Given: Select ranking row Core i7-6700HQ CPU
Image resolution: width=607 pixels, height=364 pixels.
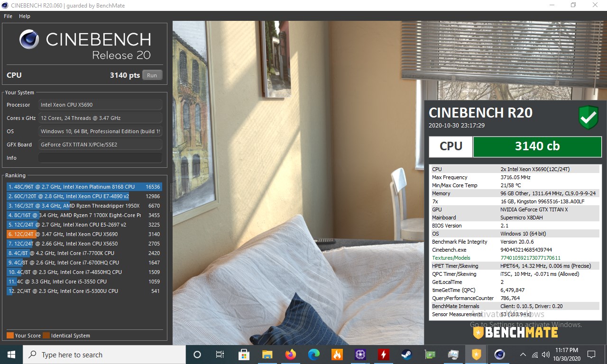Looking at the screenshot, I should click(84, 263).
